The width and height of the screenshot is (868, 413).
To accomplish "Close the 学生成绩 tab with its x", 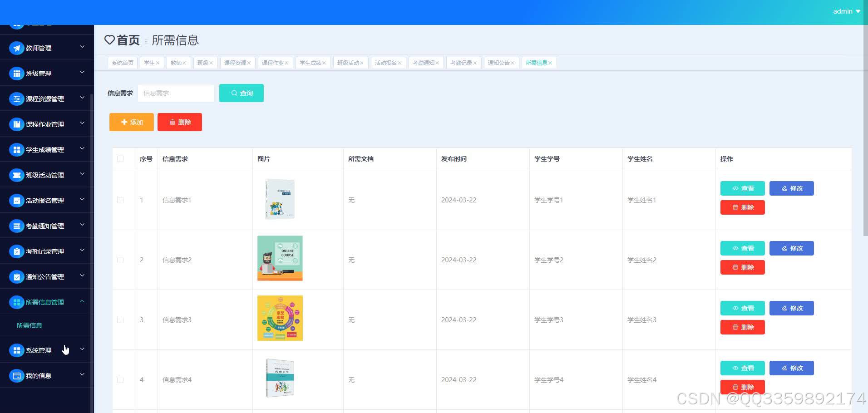I will pos(324,63).
